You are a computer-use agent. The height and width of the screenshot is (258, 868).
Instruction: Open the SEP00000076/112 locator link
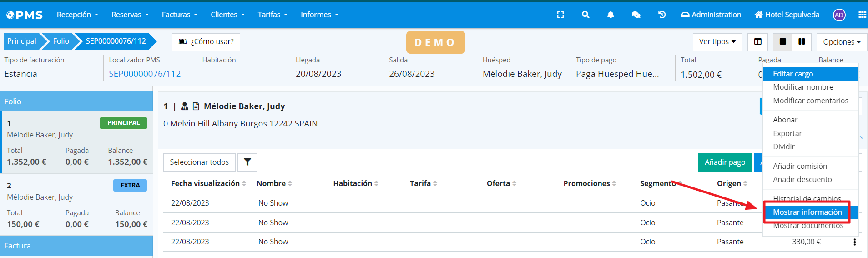pyautogui.click(x=145, y=74)
